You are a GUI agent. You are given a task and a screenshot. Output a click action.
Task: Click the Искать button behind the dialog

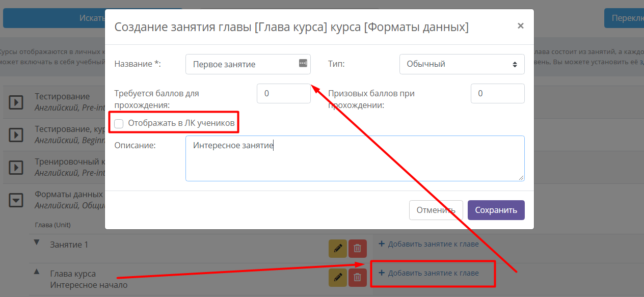pos(92,18)
